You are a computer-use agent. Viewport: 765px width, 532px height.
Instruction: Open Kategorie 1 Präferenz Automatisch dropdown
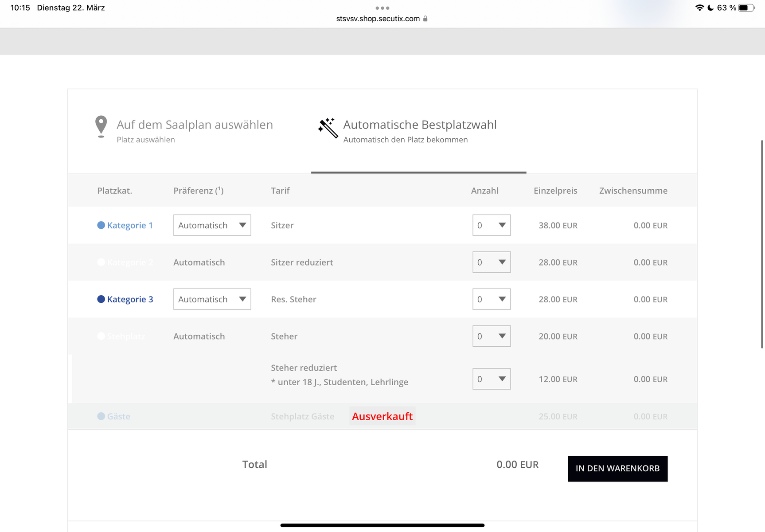(x=212, y=225)
